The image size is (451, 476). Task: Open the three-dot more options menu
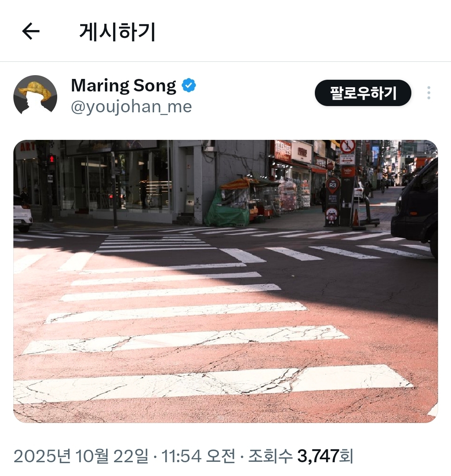pyautogui.click(x=428, y=93)
